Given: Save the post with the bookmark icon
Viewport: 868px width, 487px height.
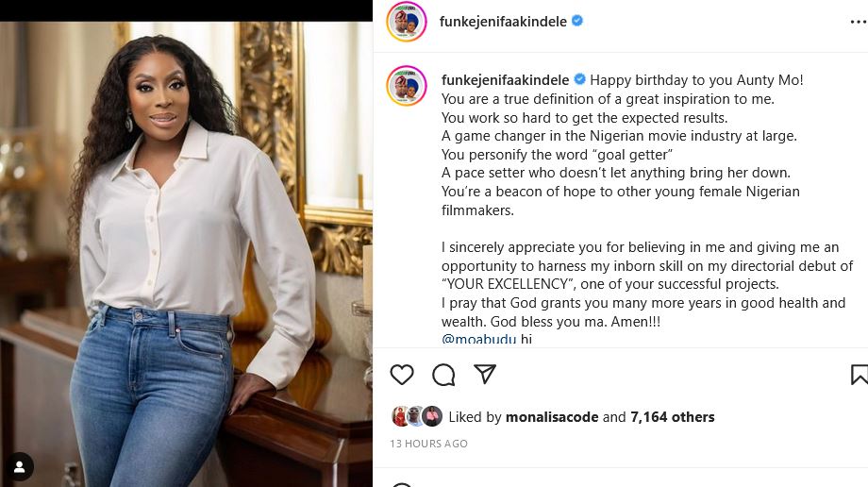Looking at the screenshot, I should coord(859,375).
